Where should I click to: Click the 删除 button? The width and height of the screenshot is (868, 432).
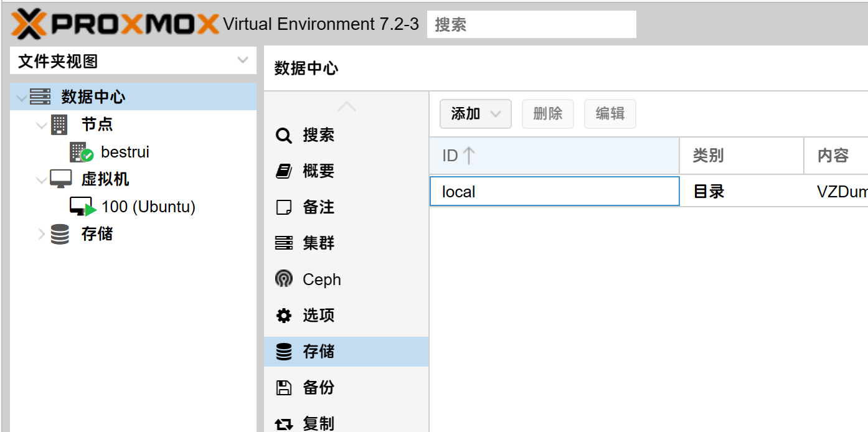(x=548, y=114)
